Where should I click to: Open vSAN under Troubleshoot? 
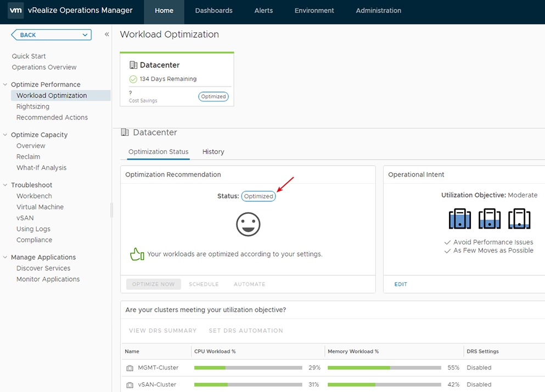pos(25,218)
